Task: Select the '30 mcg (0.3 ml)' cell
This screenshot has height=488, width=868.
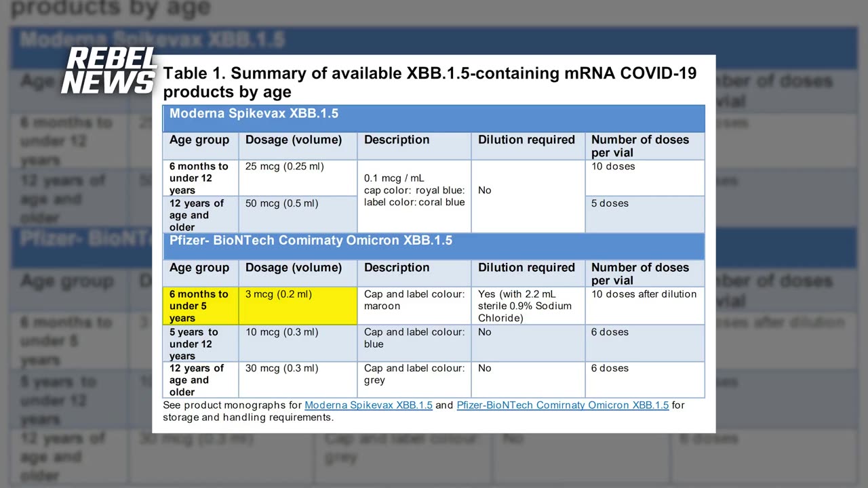Action: tap(298, 380)
